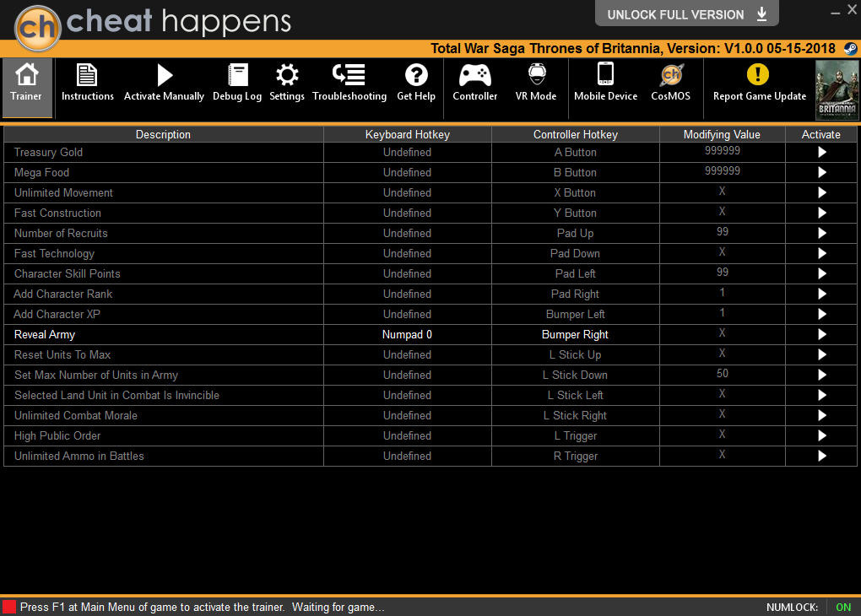Edit Number of Recruits value 99

722,232
